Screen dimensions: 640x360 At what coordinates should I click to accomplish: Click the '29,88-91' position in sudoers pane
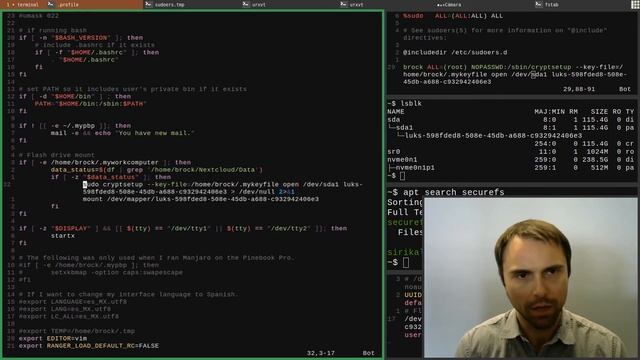(x=579, y=89)
